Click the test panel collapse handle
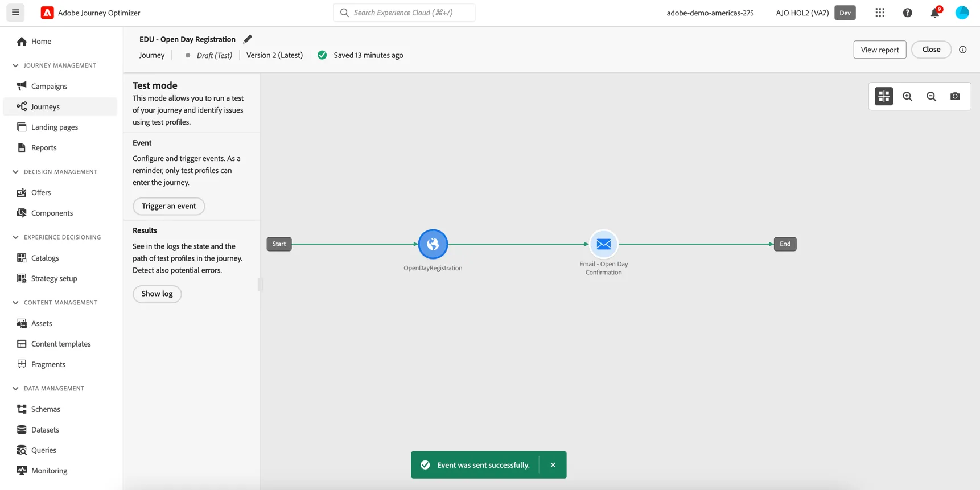 coord(261,285)
